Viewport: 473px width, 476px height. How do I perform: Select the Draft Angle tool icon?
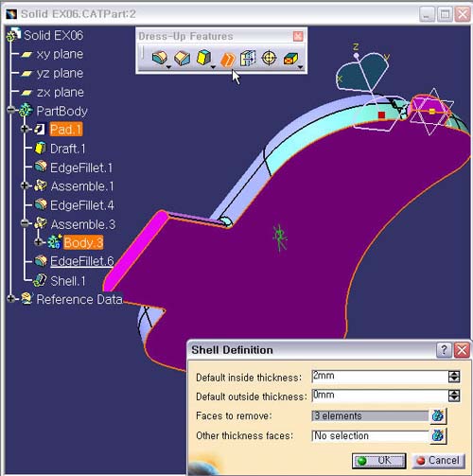203,58
